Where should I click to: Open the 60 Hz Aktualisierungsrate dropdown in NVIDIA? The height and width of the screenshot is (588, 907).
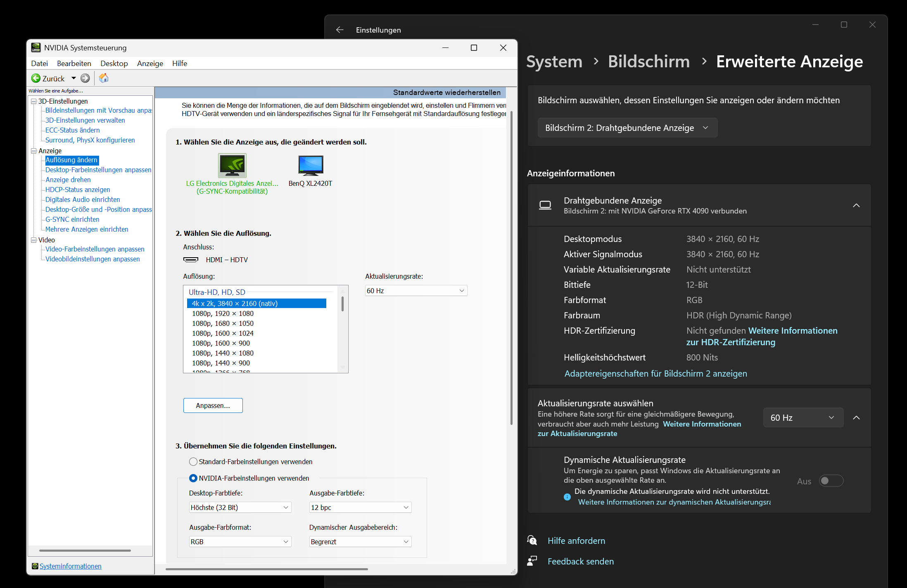pyautogui.click(x=416, y=291)
